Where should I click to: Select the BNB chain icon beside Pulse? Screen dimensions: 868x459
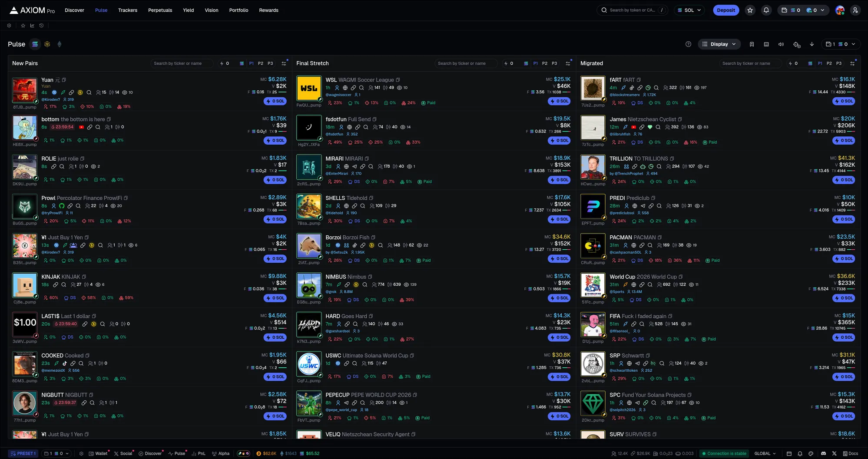point(47,44)
